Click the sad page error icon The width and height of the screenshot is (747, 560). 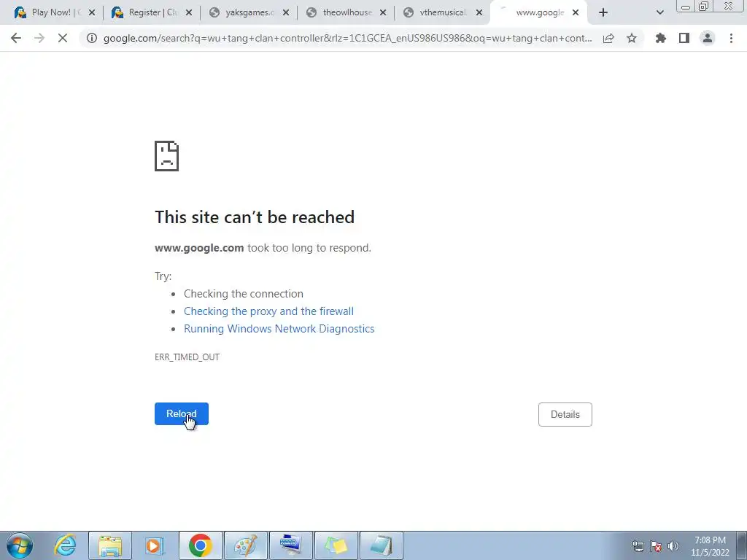coord(167,156)
